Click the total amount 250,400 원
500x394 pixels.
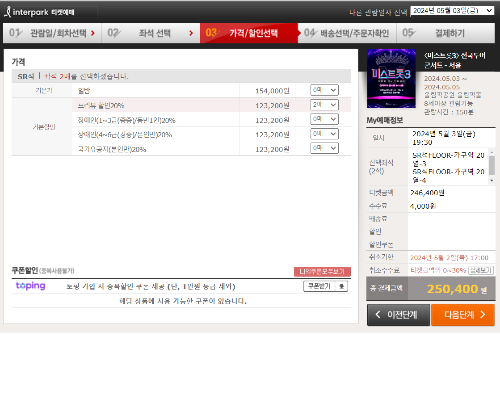457,289
